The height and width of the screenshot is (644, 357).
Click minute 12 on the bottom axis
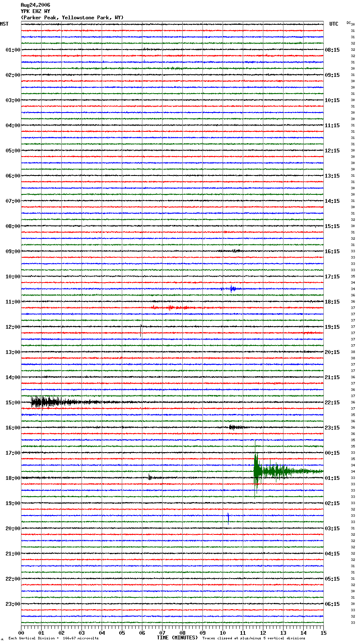[263, 632]
